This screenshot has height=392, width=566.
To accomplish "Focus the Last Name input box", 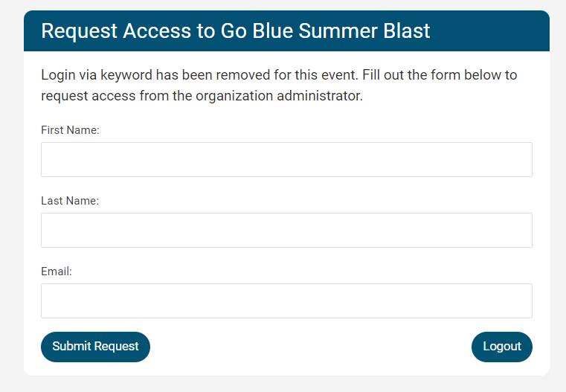I will [286, 230].
